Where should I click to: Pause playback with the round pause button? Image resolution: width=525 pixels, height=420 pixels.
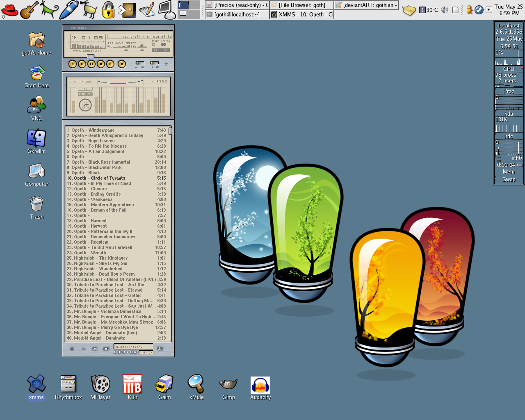click(x=91, y=64)
